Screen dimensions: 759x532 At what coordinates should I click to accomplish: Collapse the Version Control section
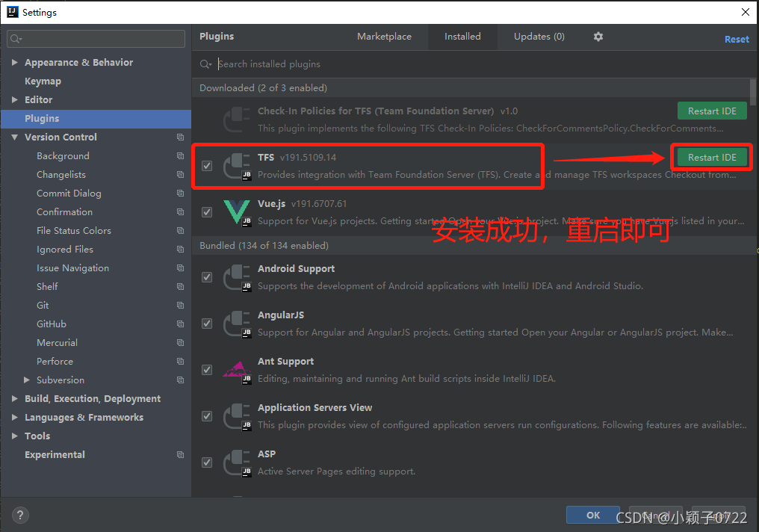point(15,137)
